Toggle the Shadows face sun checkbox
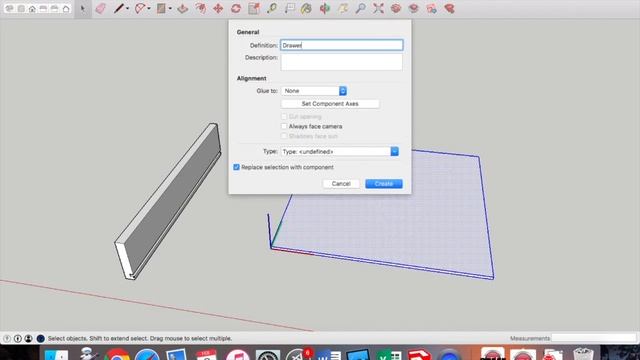Screen dimensions: 640x360 284,136
